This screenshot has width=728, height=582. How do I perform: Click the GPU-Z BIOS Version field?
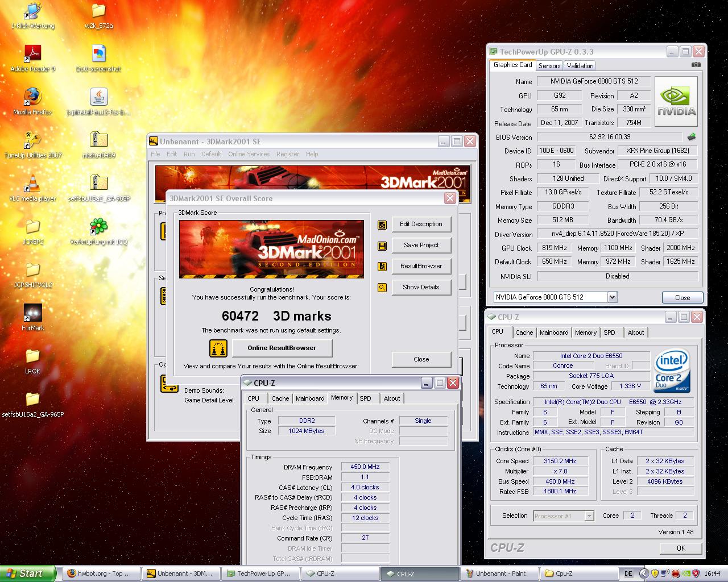[x=610, y=137]
